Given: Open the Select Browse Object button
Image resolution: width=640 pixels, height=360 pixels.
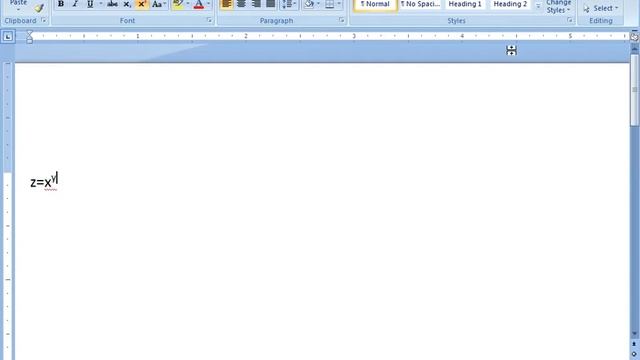Looking at the screenshot, I should click(x=634, y=354).
